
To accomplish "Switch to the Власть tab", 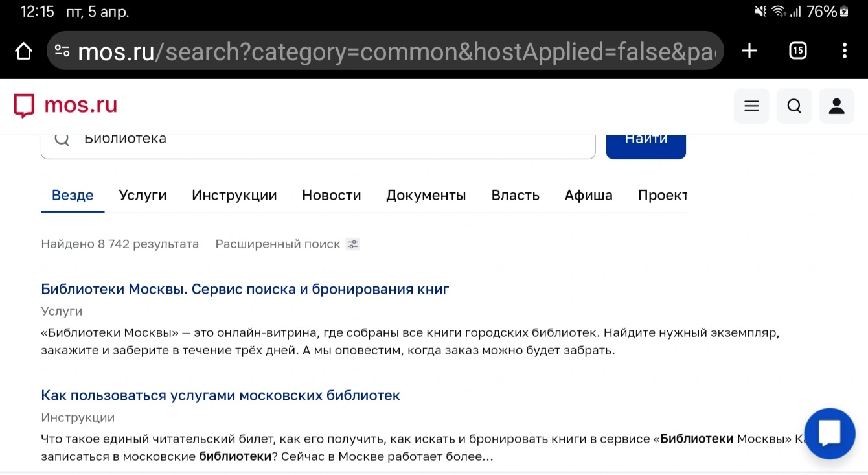I will (x=516, y=195).
